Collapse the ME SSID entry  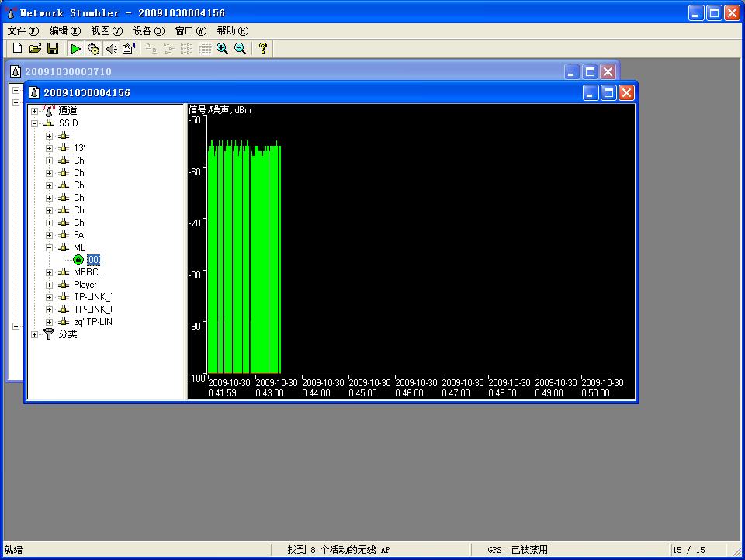[49, 247]
